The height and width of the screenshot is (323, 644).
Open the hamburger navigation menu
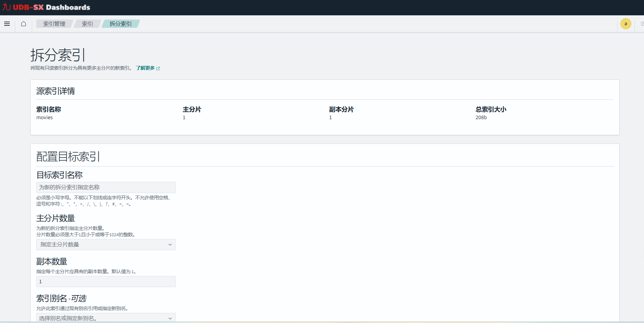pos(7,24)
